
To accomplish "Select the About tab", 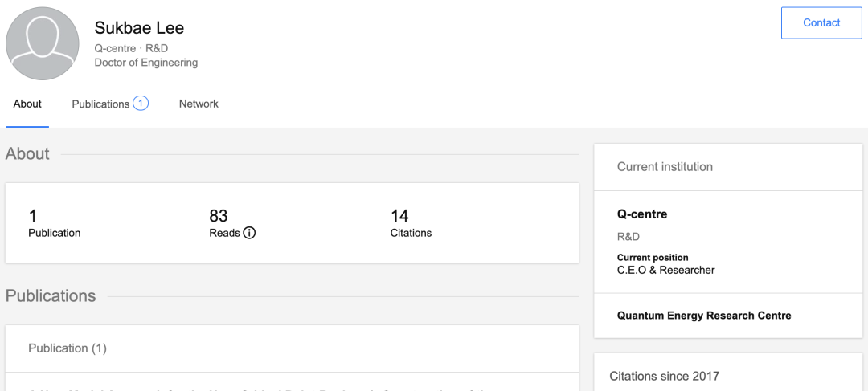I will coord(27,104).
